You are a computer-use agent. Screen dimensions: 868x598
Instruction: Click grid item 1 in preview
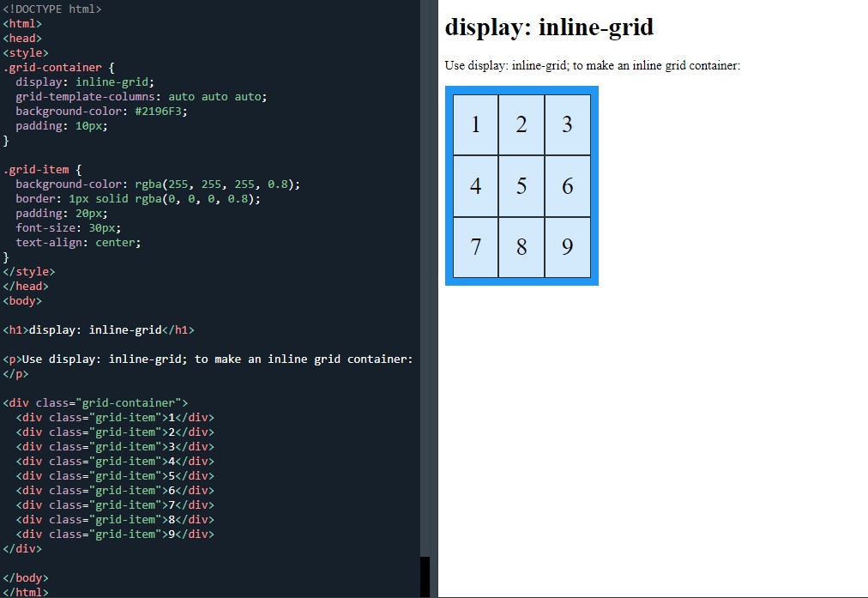coord(475,124)
